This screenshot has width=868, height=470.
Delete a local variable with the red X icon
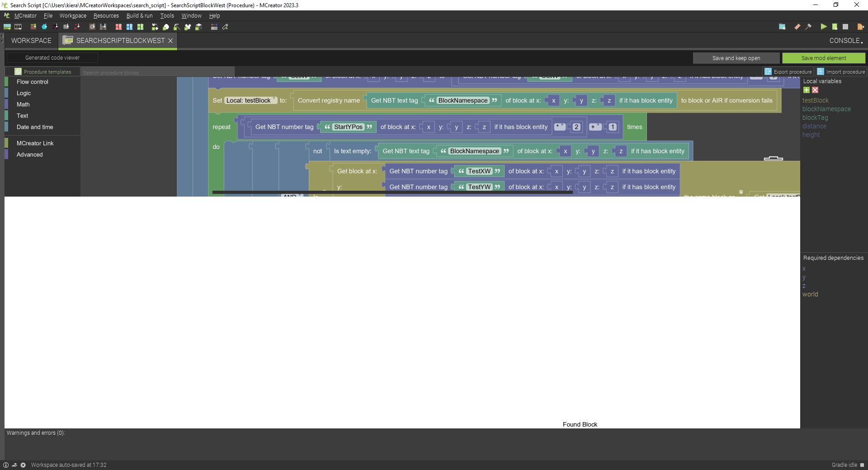tap(815, 90)
